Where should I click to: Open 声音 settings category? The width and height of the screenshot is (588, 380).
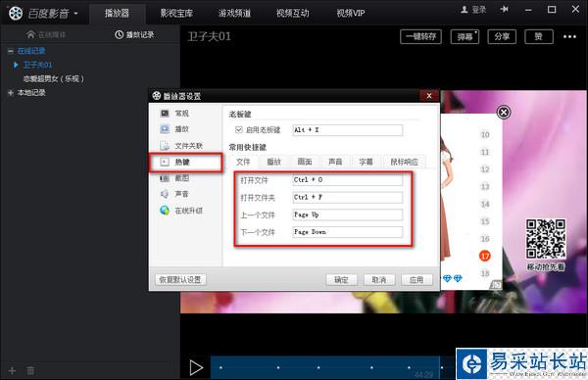[182, 194]
